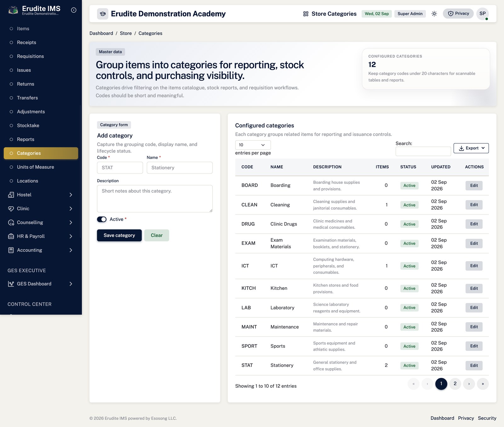The height and width of the screenshot is (427, 504).
Task: Toggle the light/dark theme sun icon
Action: [434, 14]
